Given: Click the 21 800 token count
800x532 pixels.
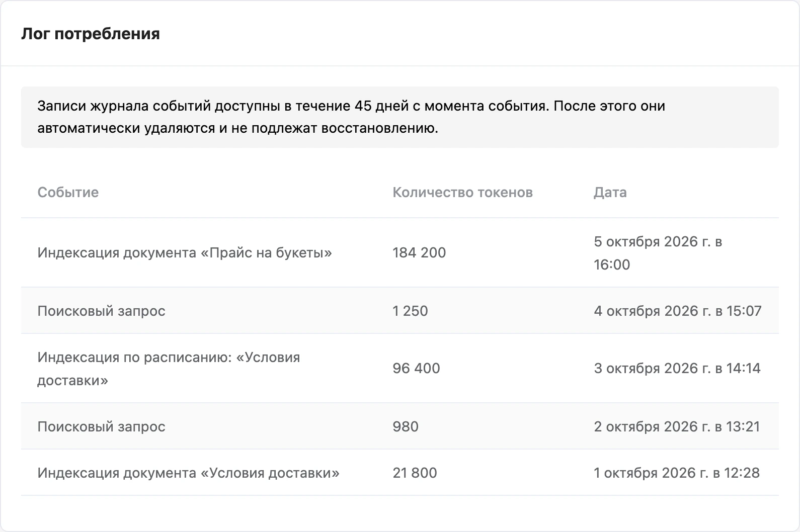Looking at the screenshot, I should point(415,473).
